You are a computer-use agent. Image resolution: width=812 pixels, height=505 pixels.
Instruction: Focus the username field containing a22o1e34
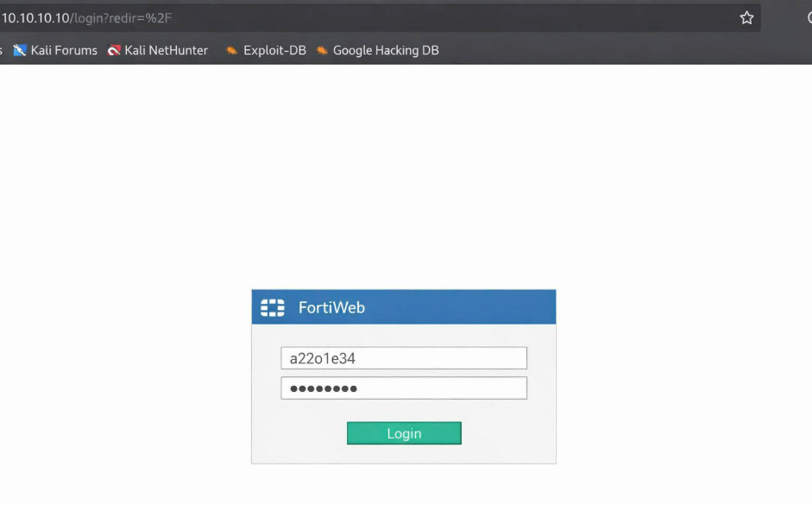(404, 358)
